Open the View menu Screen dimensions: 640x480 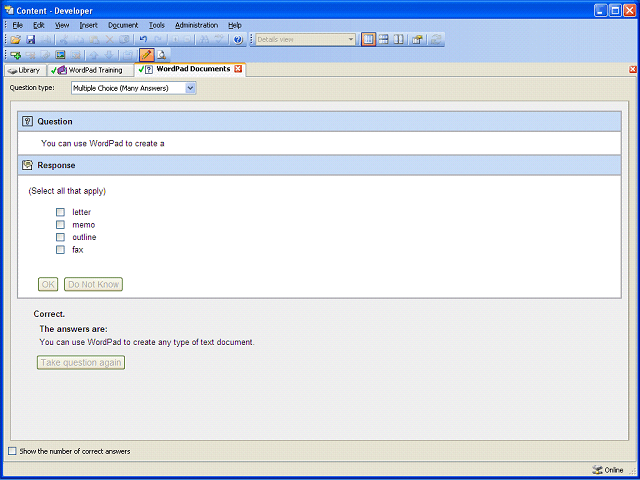click(62, 25)
